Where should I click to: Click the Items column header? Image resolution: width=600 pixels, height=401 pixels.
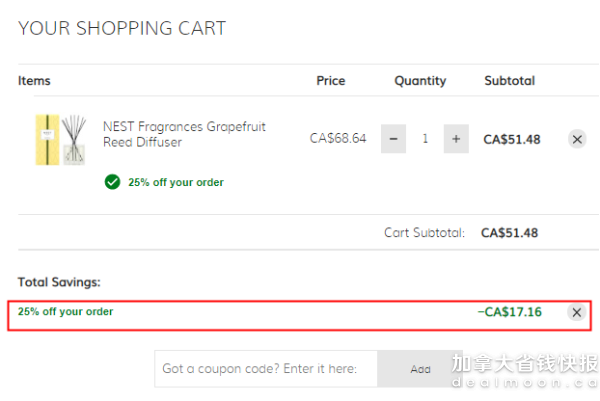[x=34, y=81]
